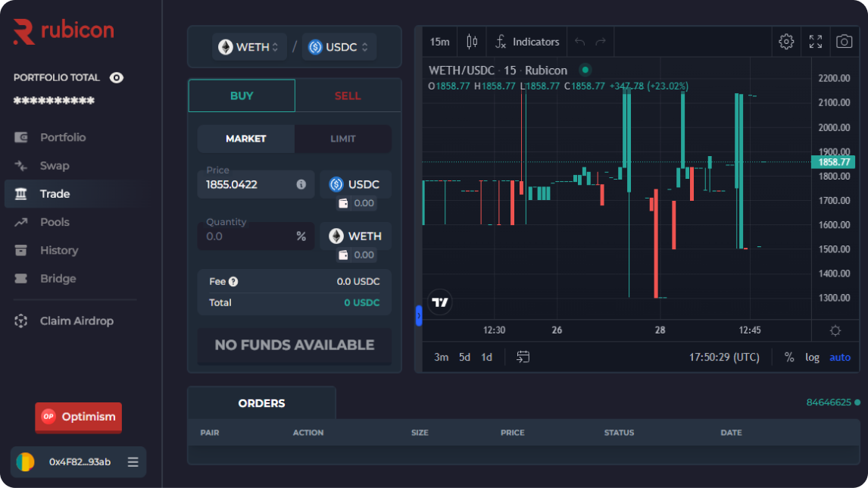Switch to the SELL tab

point(348,95)
